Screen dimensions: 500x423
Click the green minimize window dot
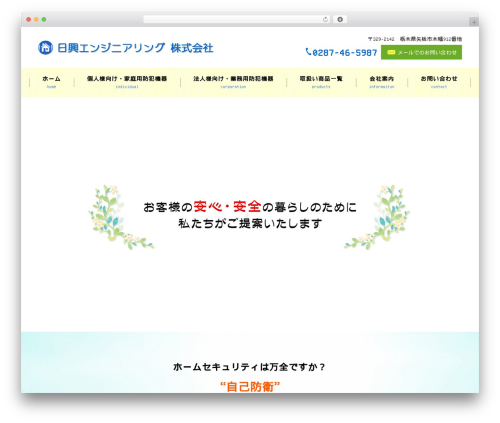click(44, 19)
